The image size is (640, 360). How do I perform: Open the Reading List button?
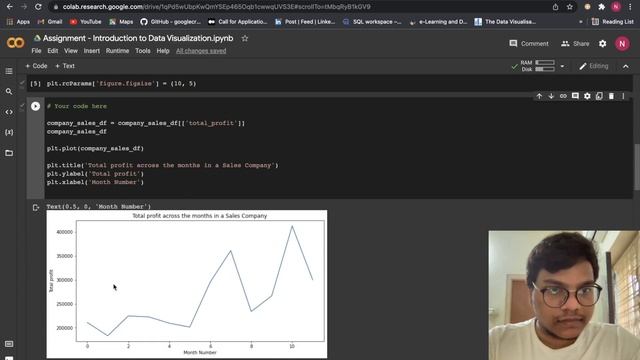tap(612, 22)
